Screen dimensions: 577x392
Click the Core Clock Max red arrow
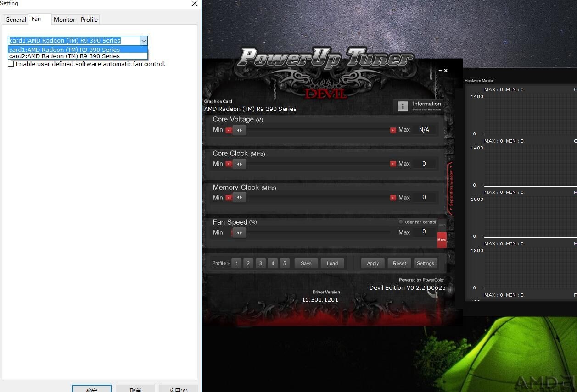393,164
